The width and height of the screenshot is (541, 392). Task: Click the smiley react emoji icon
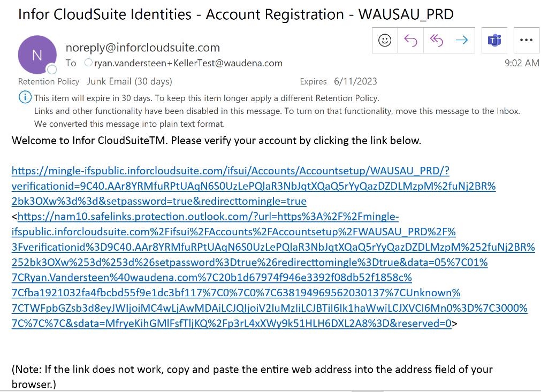coord(385,41)
